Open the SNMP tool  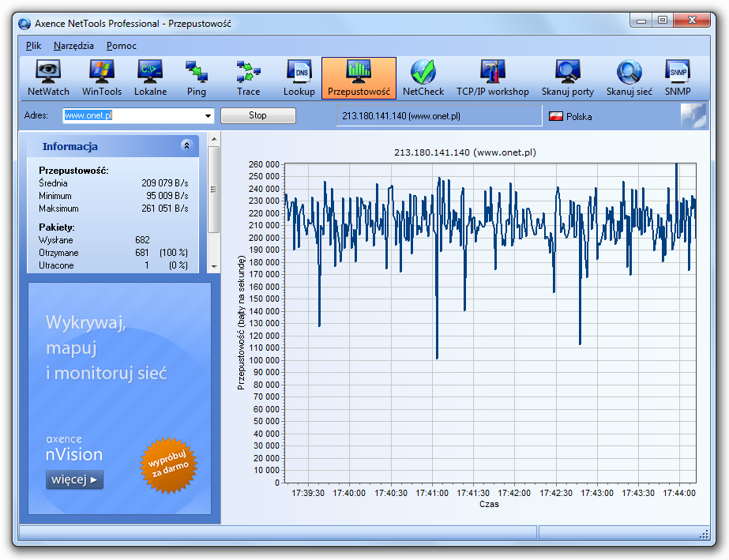(x=678, y=78)
